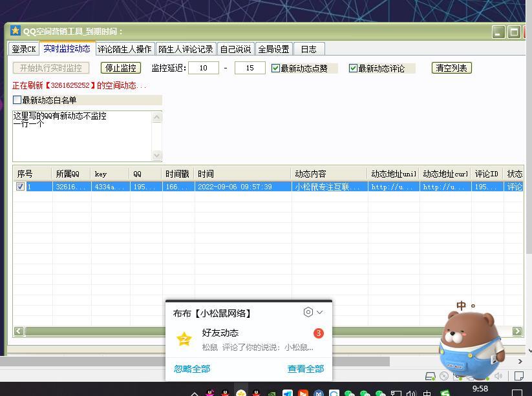Sort by the 所属QQ column header
The width and height of the screenshot is (532, 396).
[x=71, y=174]
